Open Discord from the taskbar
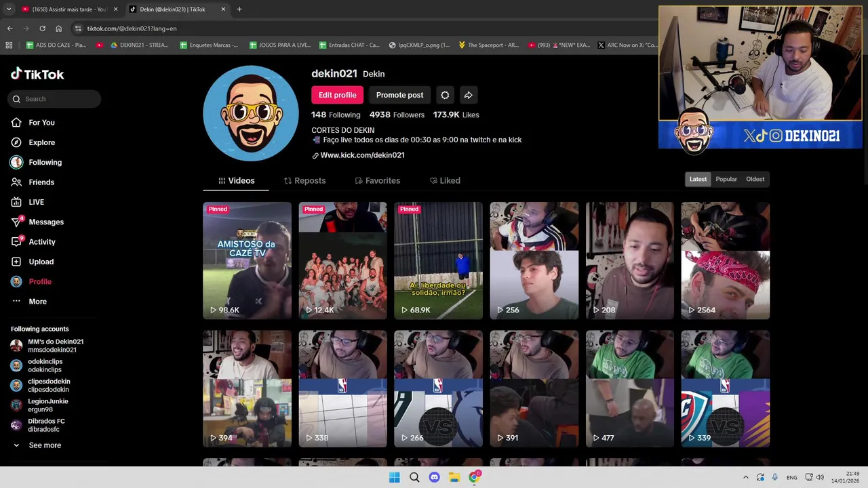The height and width of the screenshot is (488, 868). [x=434, y=477]
